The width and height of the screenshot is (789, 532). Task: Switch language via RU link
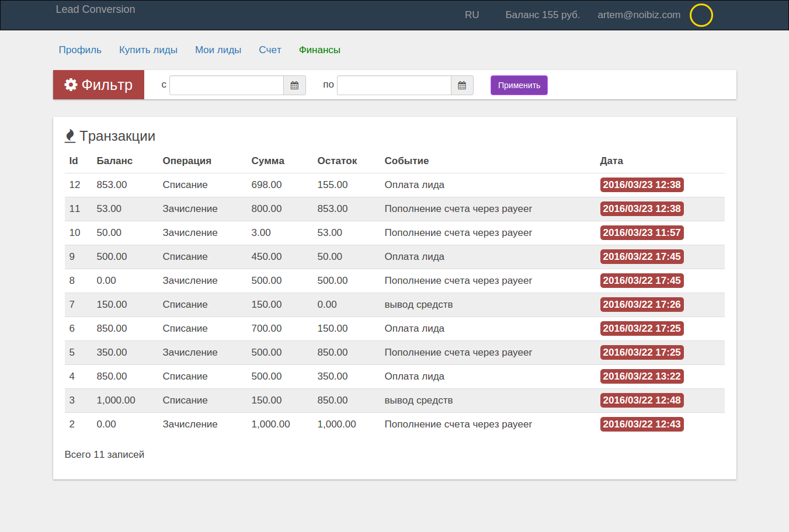coord(472,15)
